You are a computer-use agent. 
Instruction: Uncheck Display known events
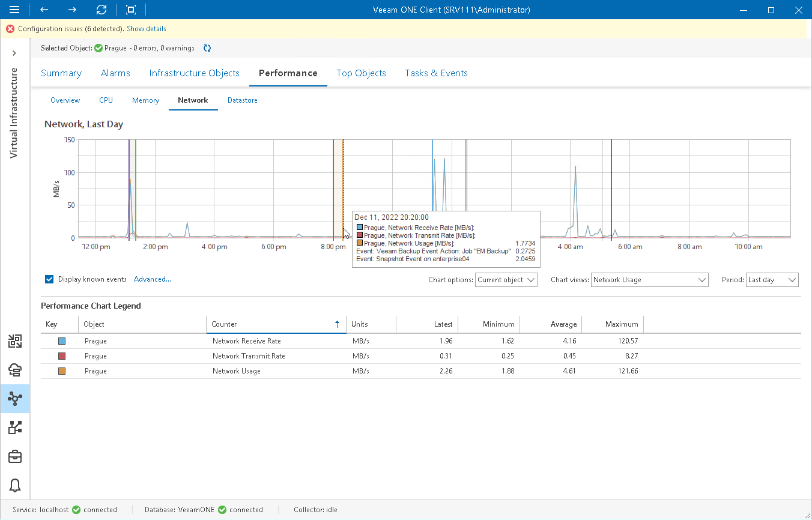coord(49,279)
